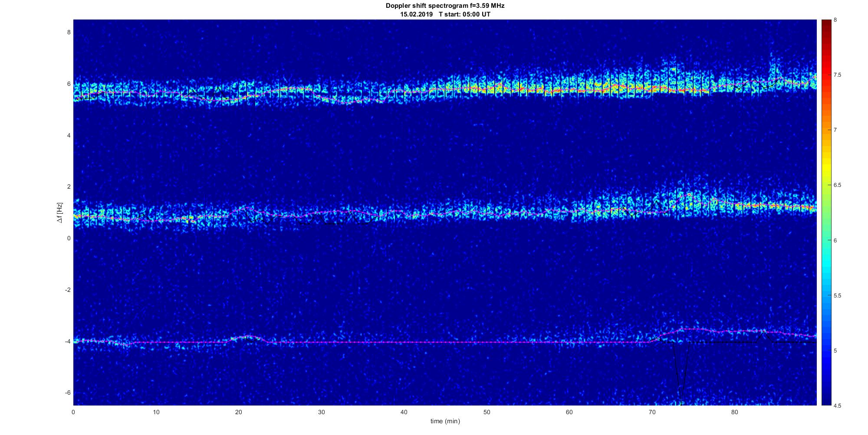The width and height of the screenshot is (868, 435).
Task: Click the x-axis tick label 50
Action: click(x=487, y=412)
